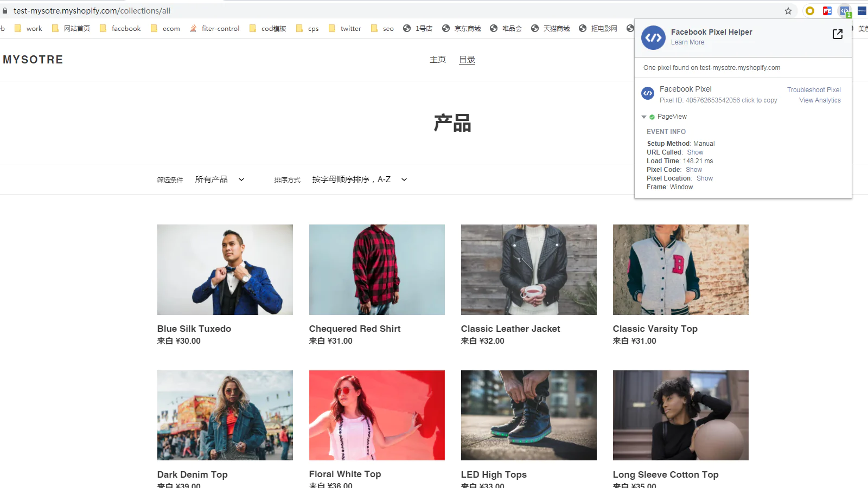
Task: Open the 所有产品 filter dropdown
Action: pos(219,179)
